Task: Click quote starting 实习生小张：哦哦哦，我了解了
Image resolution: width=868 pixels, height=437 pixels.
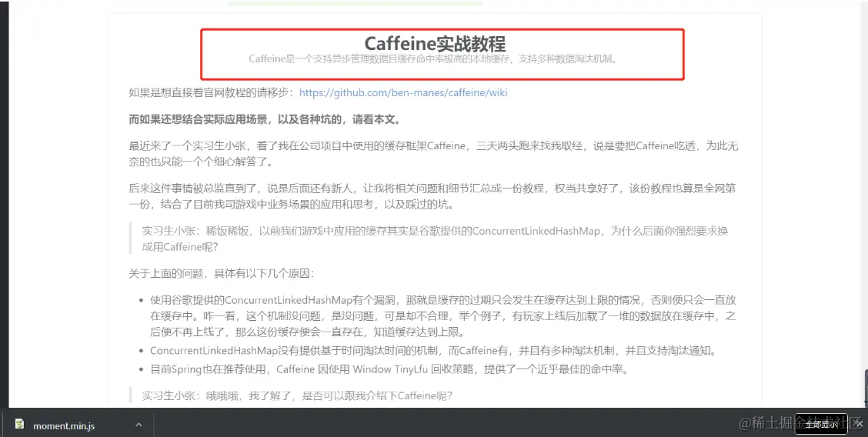Action: coord(297,395)
